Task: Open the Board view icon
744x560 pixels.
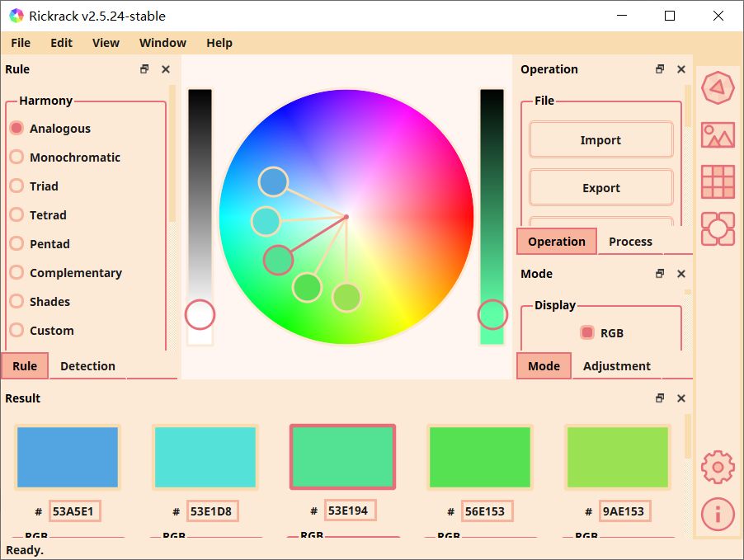Action: coord(717,182)
